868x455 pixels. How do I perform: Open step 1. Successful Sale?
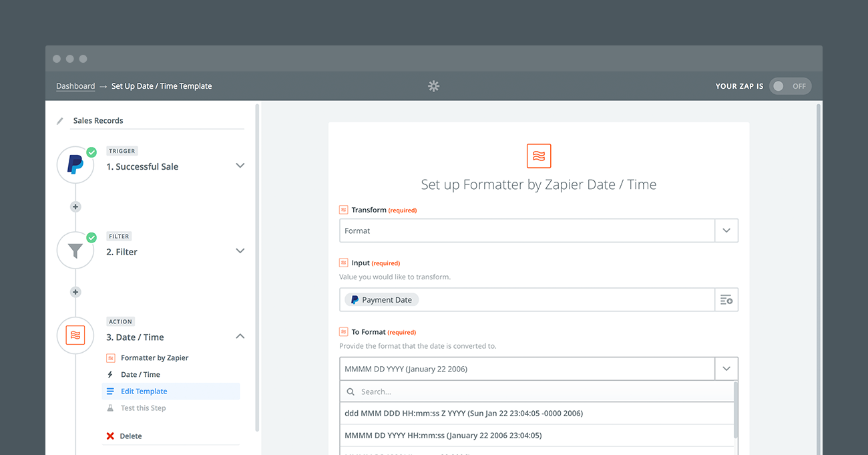pos(142,167)
